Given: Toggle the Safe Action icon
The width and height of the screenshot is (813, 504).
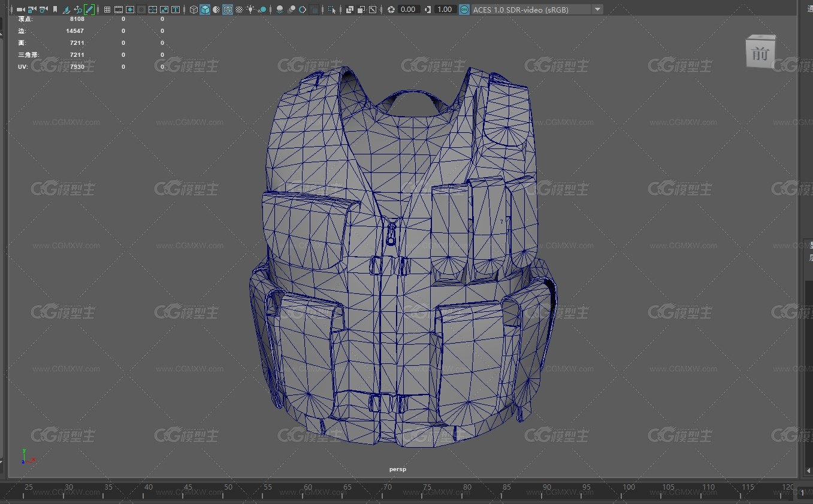Looking at the screenshot, I should pos(164,10).
